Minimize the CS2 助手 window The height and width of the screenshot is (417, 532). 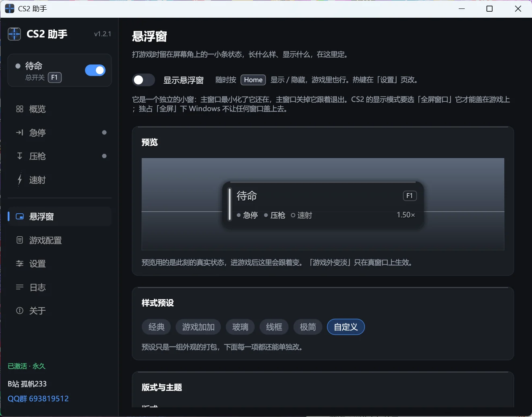pos(462,9)
